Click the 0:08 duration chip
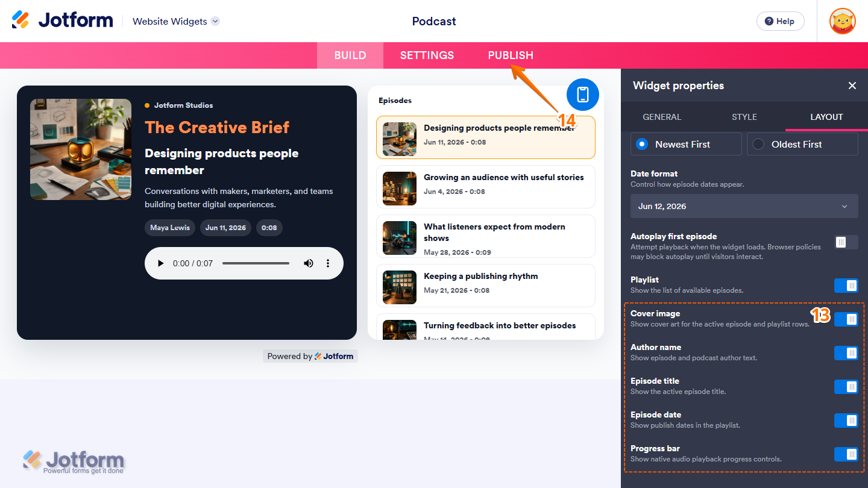The width and height of the screenshot is (868, 488). (269, 228)
